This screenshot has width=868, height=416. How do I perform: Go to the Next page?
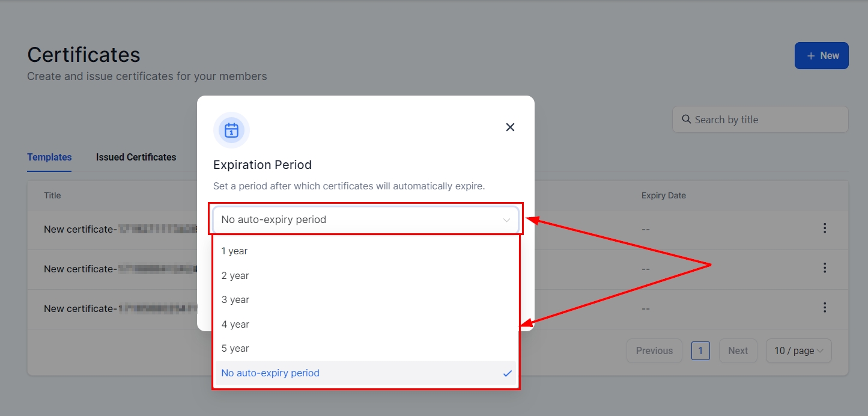738,351
